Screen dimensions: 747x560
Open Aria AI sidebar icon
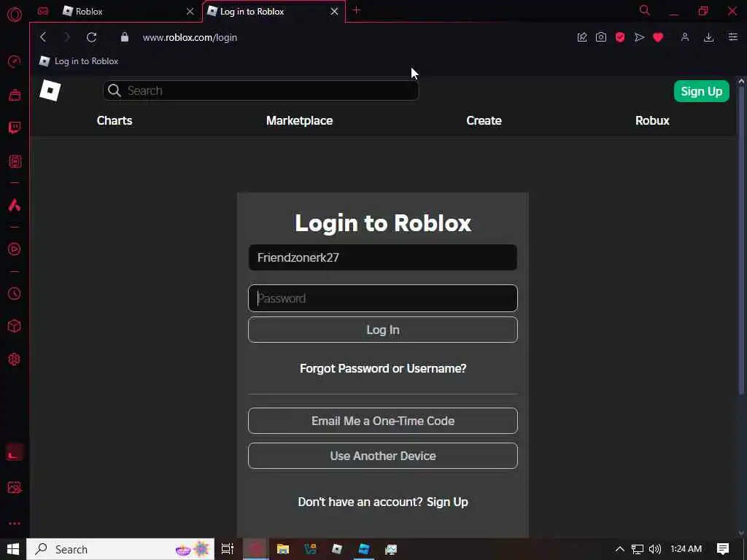(15, 205)
